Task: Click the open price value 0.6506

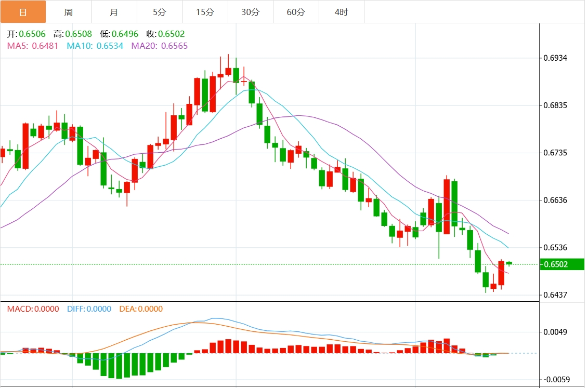Action: (32, 34)
